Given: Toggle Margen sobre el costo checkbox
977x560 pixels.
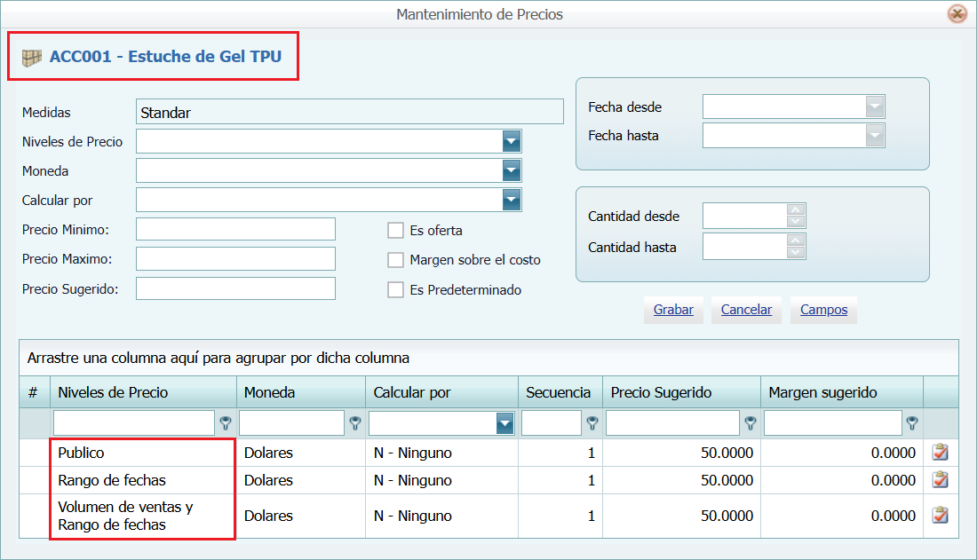Looking at the screenshot, I should pyautogui.click(x=395, y=260).
